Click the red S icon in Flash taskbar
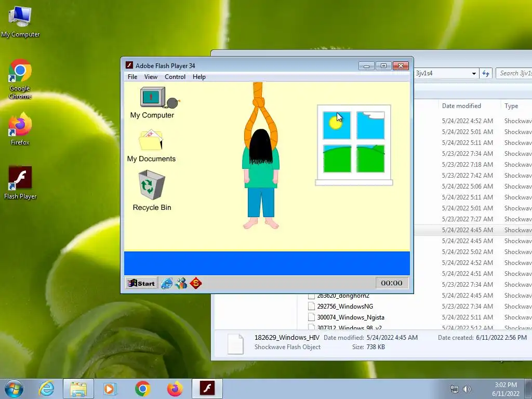This screenshot has height=399, width=532. pyautogui.click(x=196, y=283)
